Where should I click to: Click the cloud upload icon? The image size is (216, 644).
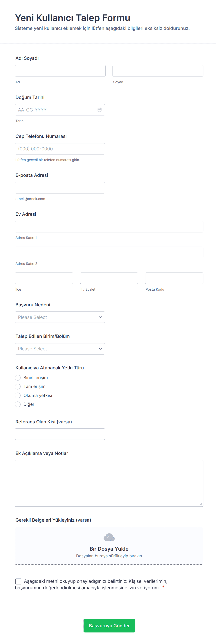point(109,537)
